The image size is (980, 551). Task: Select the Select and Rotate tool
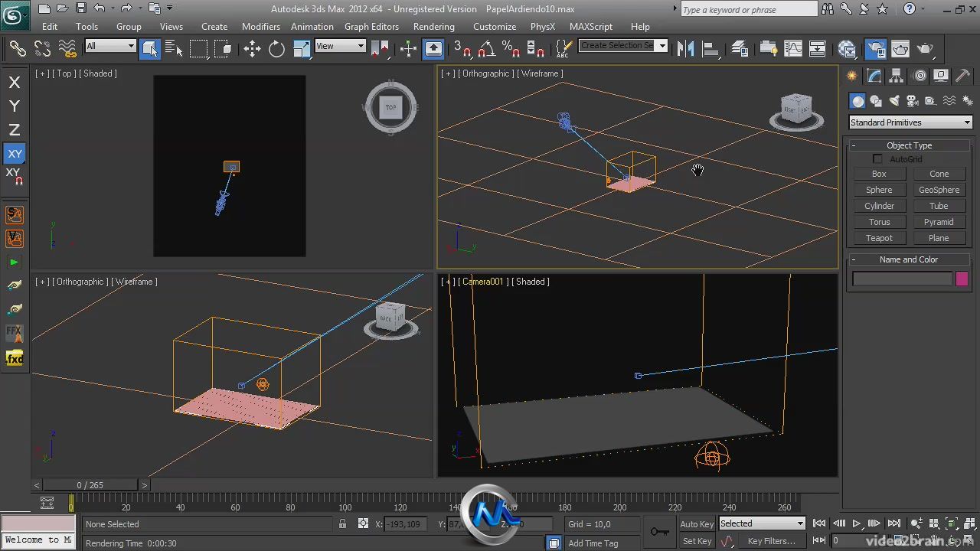point(276,49)
